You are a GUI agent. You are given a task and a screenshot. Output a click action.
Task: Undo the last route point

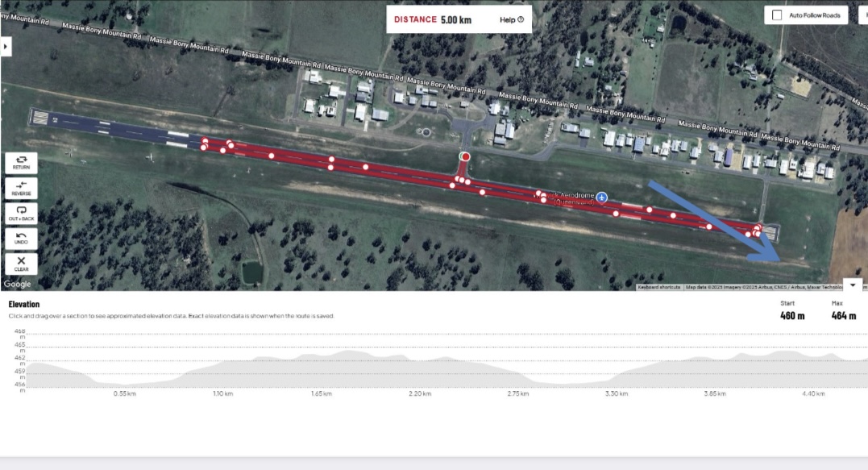(21, 239)
